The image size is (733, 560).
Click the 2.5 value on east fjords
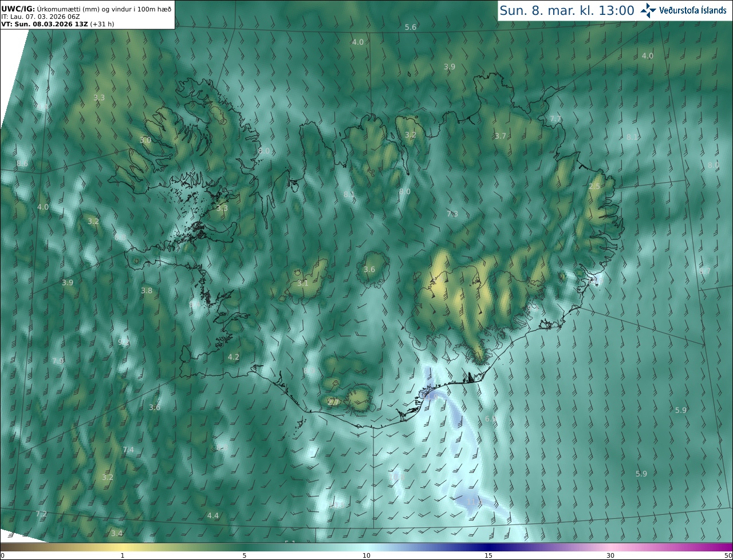click(x=594, y=187)
